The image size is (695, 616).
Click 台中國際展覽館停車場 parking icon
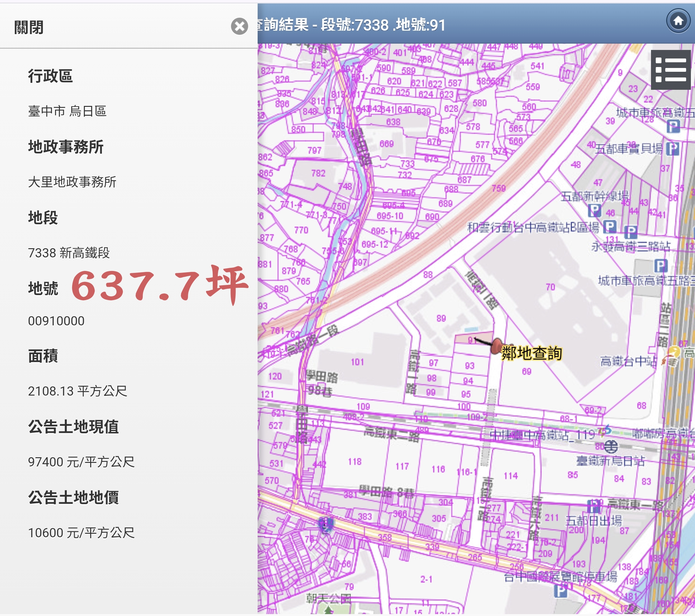(x=560, y=592)
